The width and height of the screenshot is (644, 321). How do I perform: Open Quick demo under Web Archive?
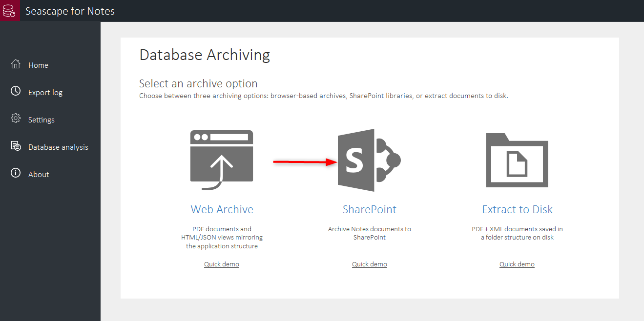222,264
